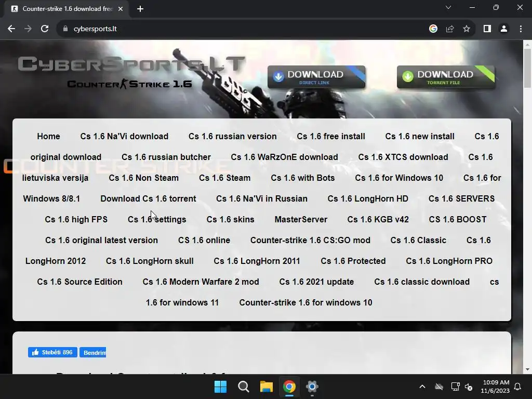Viewport: 532px width, 399px height.
Task: Open Cs 1.6 LongHorn skull
Action: pyautogui.click(x=150, y=261)
